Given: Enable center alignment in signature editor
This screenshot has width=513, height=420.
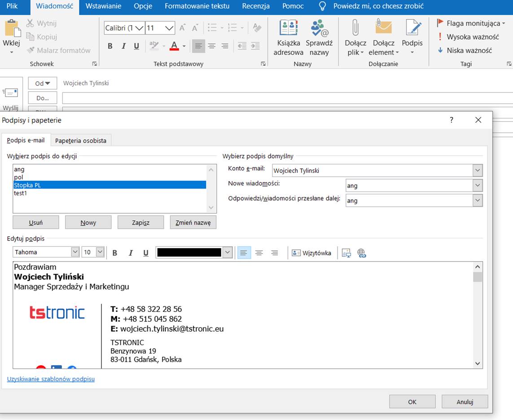Looking at the screenshot, I should [x=259, y=253].
